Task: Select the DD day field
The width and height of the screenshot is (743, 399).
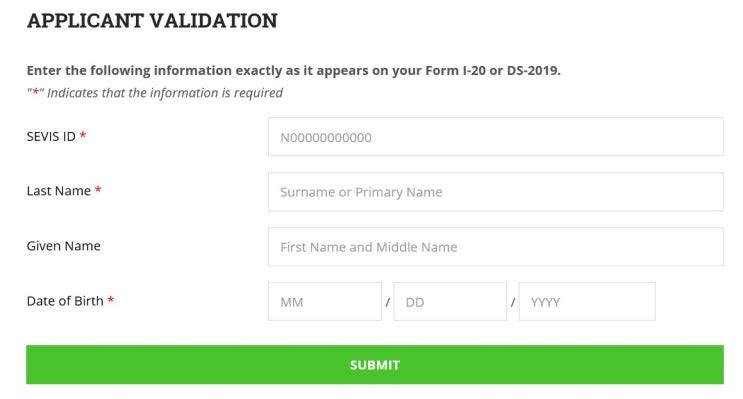Action: [x=450, y=301]
